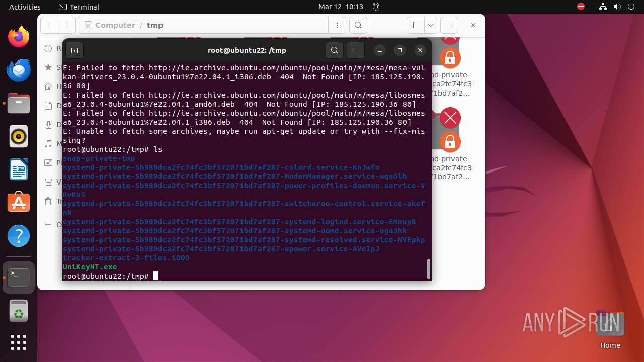644x362 pixels.
Task: Click the red do-not-disturb tray icon
Action: [x=581, y=7]
